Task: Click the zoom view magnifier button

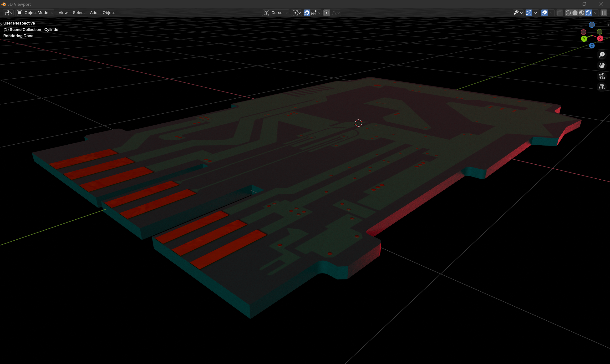Action: [x=602, y=55]
